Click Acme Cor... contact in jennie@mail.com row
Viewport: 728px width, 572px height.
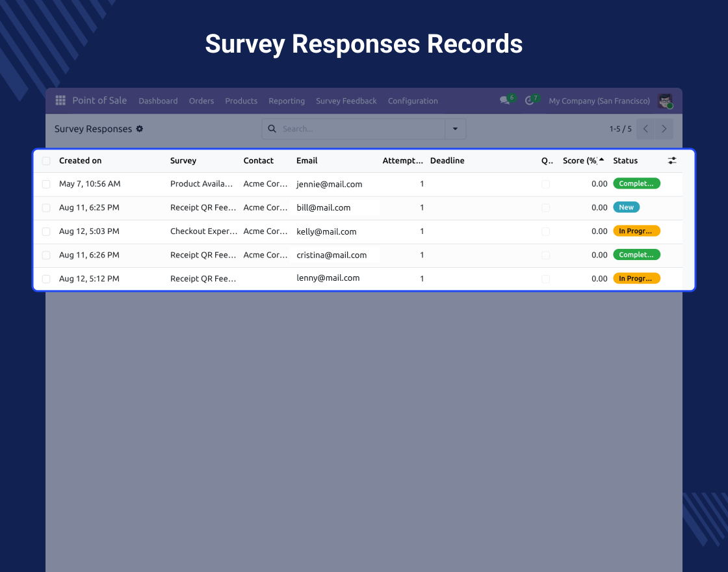266,184
